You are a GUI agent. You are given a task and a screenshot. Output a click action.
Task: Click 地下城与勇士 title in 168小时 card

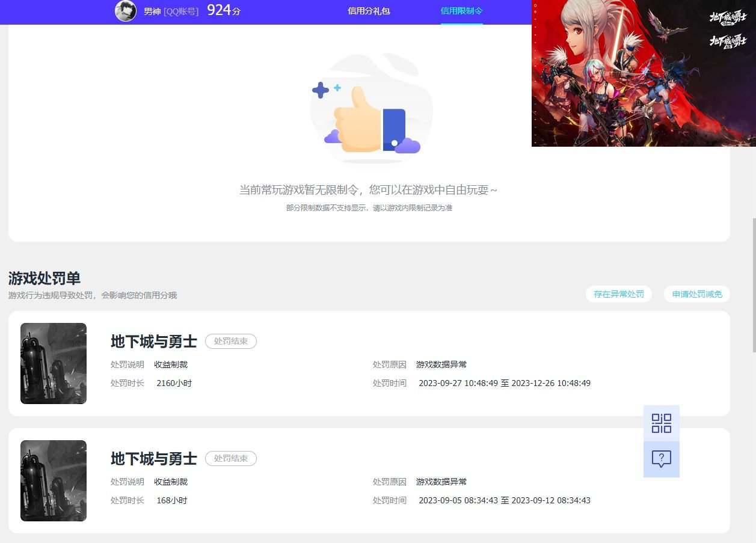[154, 459]
